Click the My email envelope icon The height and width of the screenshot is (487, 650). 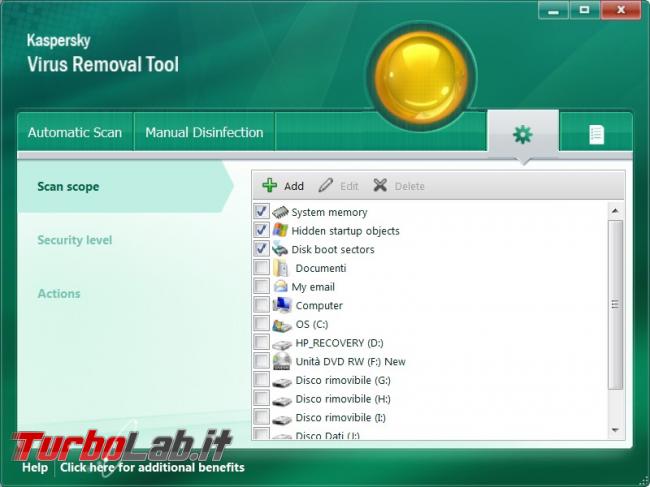pyautogui.click(x=281, y=286)
